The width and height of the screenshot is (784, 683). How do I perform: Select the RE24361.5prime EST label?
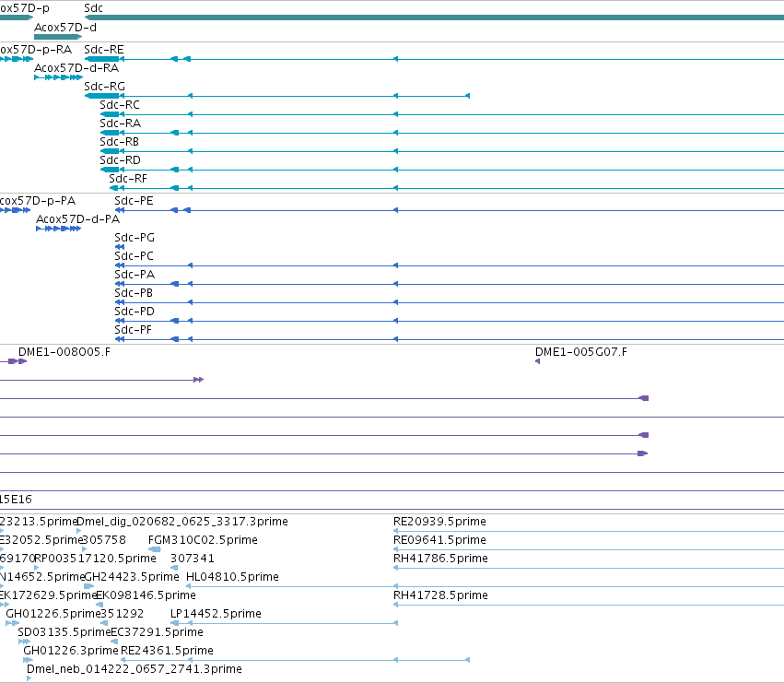pyautogui.click(x=167, y=651)
